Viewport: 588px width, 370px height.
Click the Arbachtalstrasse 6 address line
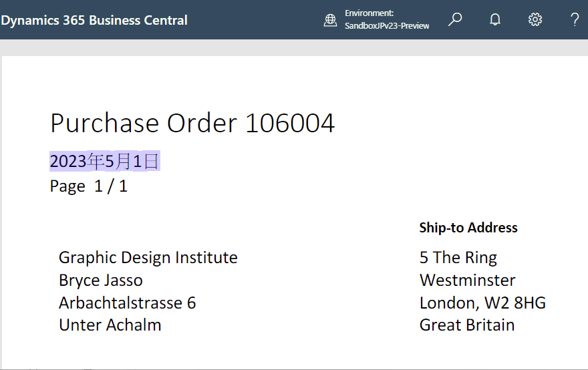tap(127, 303)
